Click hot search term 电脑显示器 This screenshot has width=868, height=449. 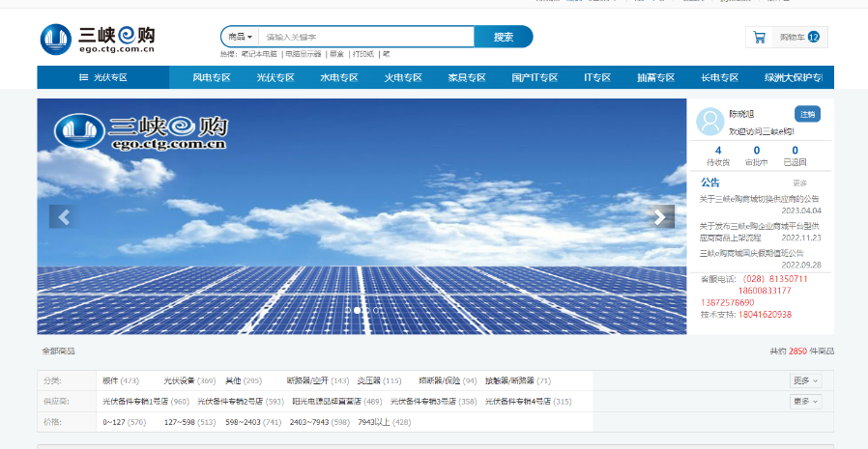[304, 54]
